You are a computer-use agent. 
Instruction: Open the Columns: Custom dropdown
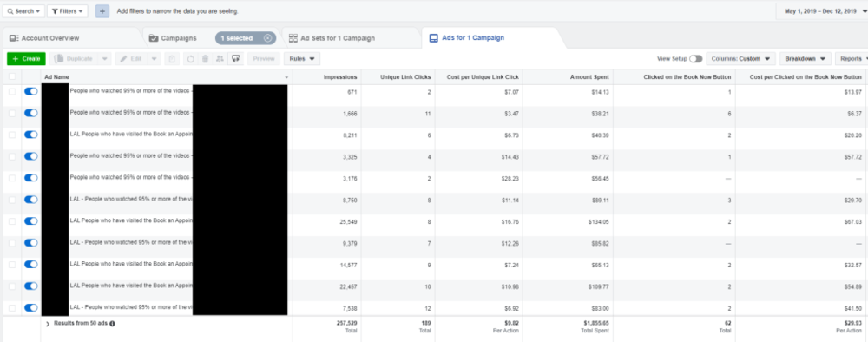click(740, 59)
